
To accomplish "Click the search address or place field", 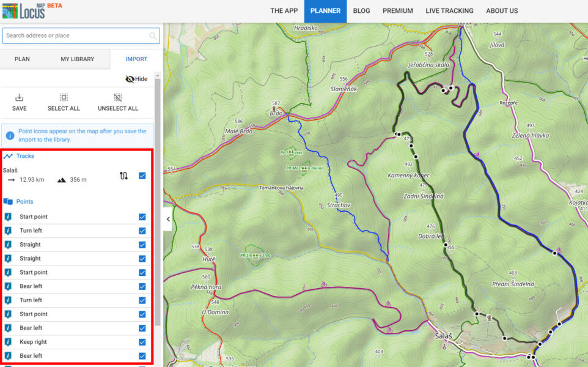I will tap(76, 36).
